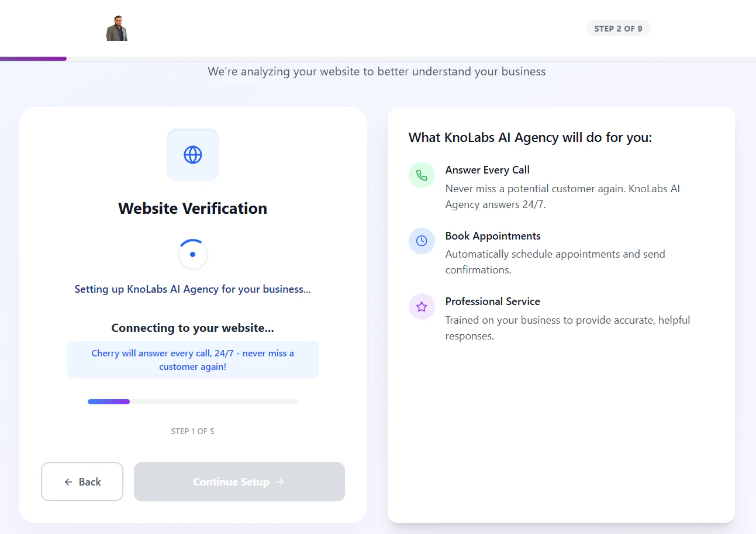Select the Website Verification heading
756x534 pixels.
[x=192, y=208]
